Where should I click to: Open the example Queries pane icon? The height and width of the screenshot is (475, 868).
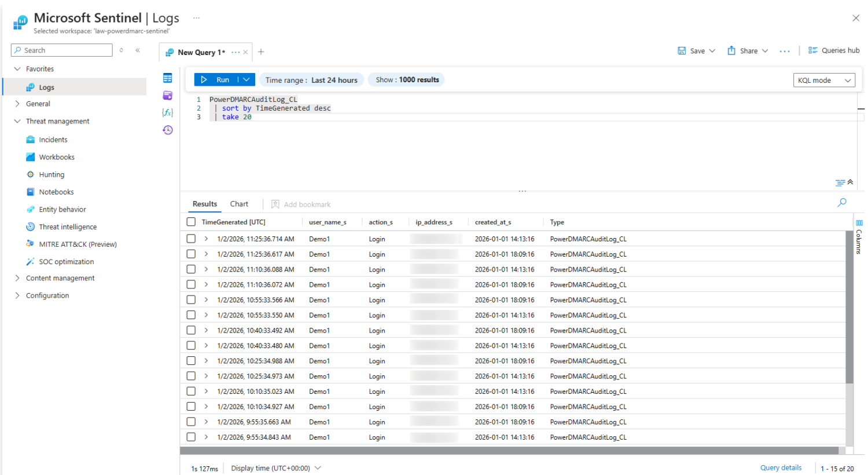click(167, 95)
